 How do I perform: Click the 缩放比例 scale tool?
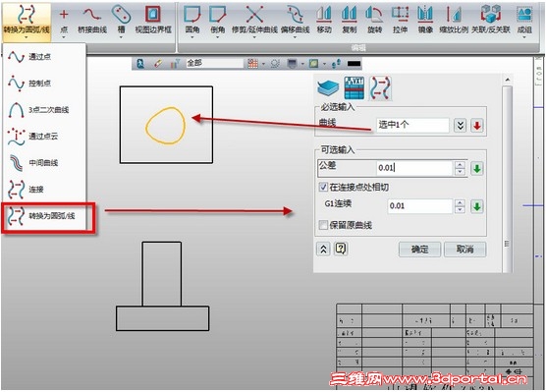(454, 20)
